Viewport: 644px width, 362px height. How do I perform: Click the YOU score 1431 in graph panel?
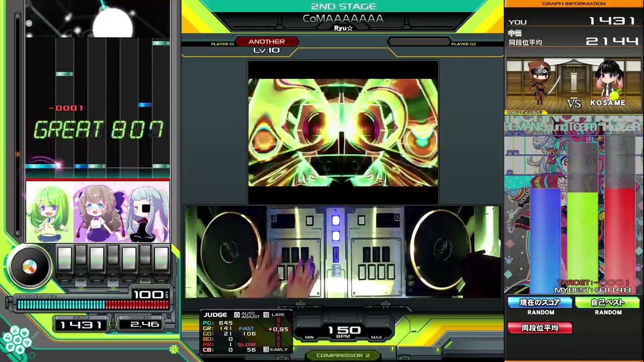613,21
